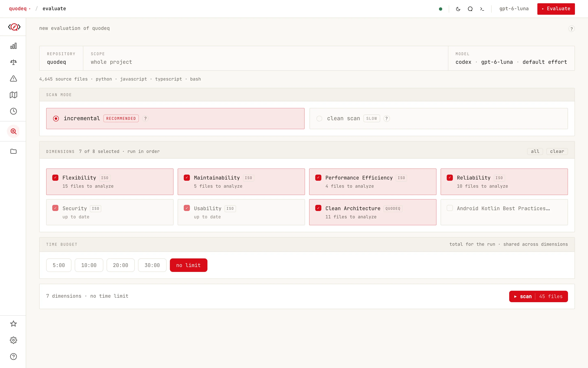The height and width of the screenshot is (368, 588).
Task: Open the star favorites sidebar icon
Action: point(13,324)
